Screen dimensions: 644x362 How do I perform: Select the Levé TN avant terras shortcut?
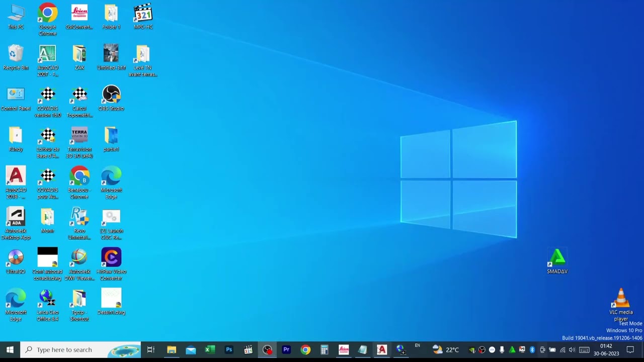click(x=143, y=61)
